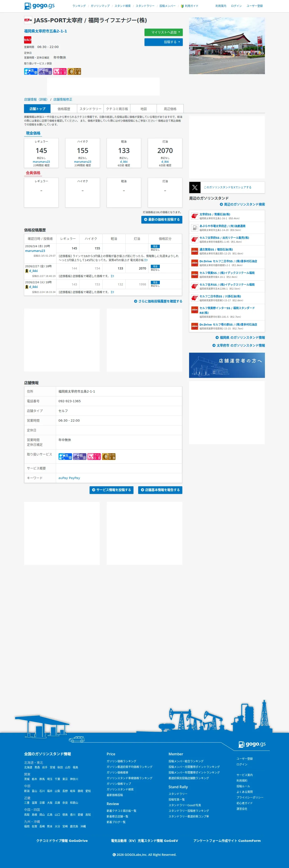Switch to the 店舗トップ tab
This screenshot has width=289, height=868.
tap(37, 109)
